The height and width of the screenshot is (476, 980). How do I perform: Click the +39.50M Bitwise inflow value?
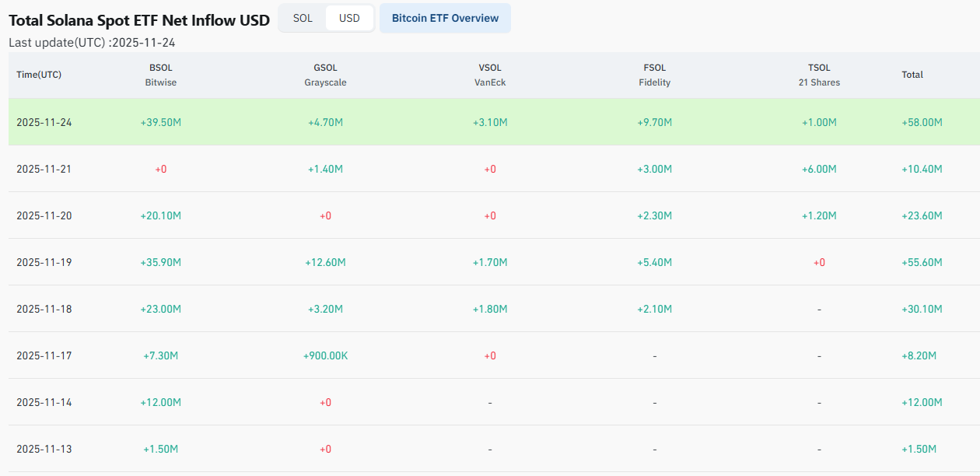click(x=161, y=122)
